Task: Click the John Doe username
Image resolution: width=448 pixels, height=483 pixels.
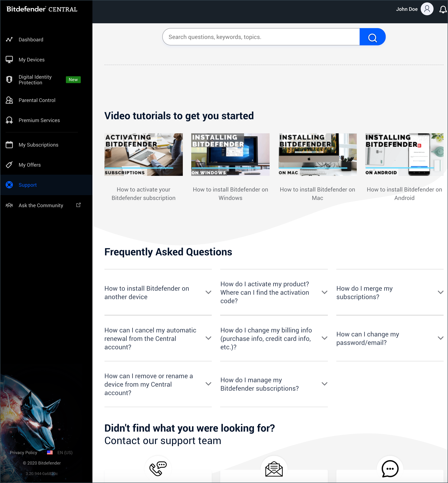Action: tap(407, 9)
